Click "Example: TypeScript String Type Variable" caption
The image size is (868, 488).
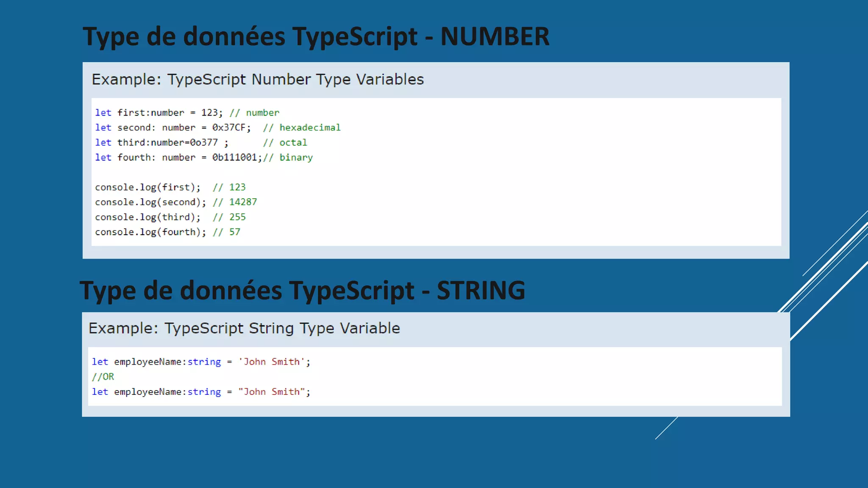(x=244, y=328)
